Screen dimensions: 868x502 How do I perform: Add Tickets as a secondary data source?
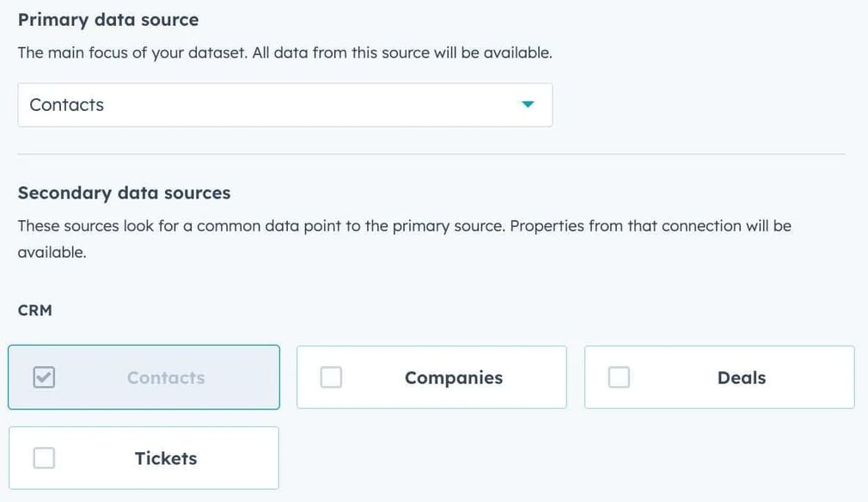pyautogui.click(x=144, y=457)
